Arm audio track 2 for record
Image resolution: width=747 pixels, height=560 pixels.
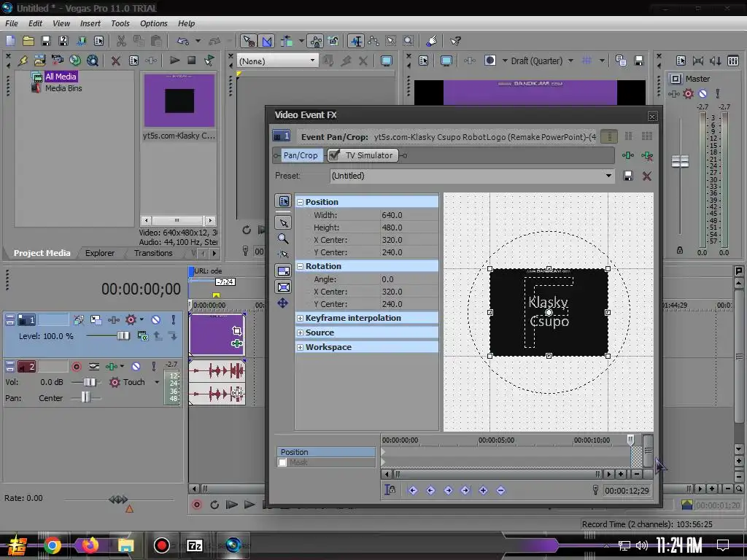(77, 366)
